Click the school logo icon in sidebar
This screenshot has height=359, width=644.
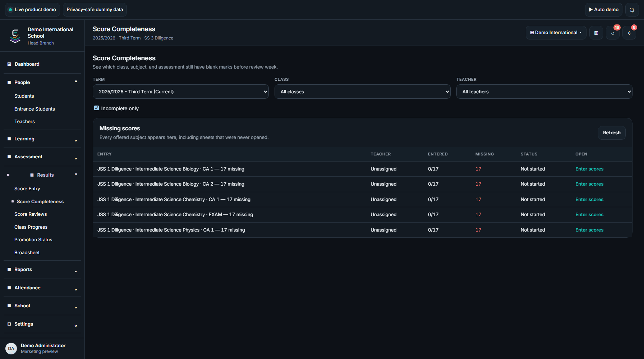(15, 36)
